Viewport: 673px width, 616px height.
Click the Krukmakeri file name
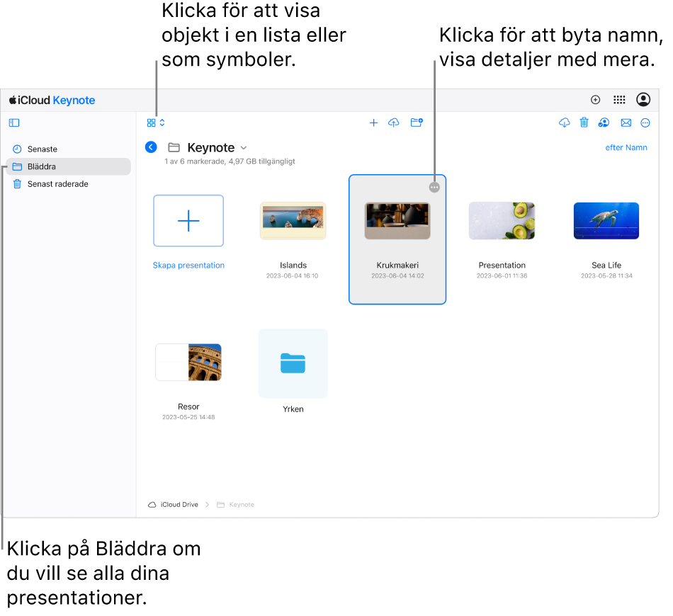click(397, 265)
